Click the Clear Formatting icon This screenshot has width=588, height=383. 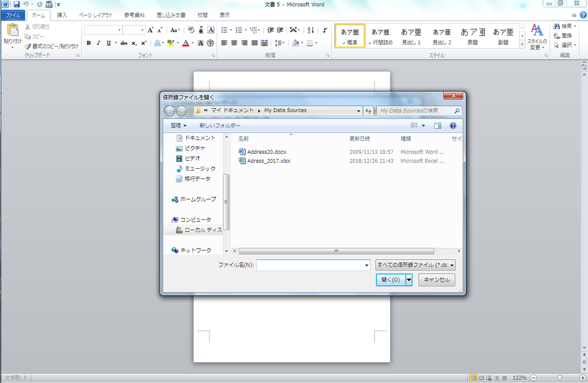[191, 30]
